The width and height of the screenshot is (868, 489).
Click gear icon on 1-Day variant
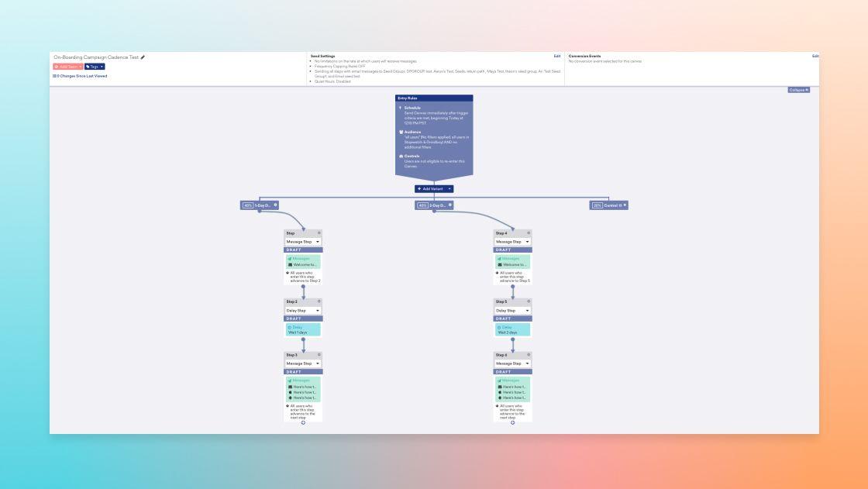275,205
